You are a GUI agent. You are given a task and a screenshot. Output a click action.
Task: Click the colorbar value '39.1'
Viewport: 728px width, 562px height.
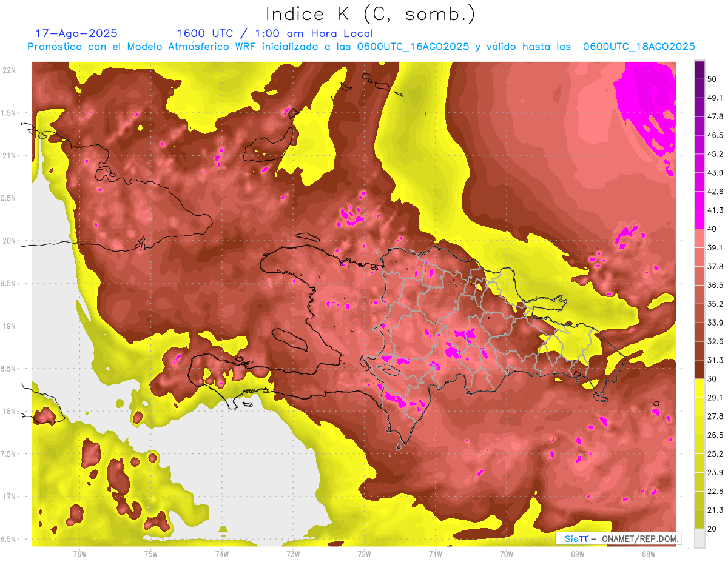[715, 247]
